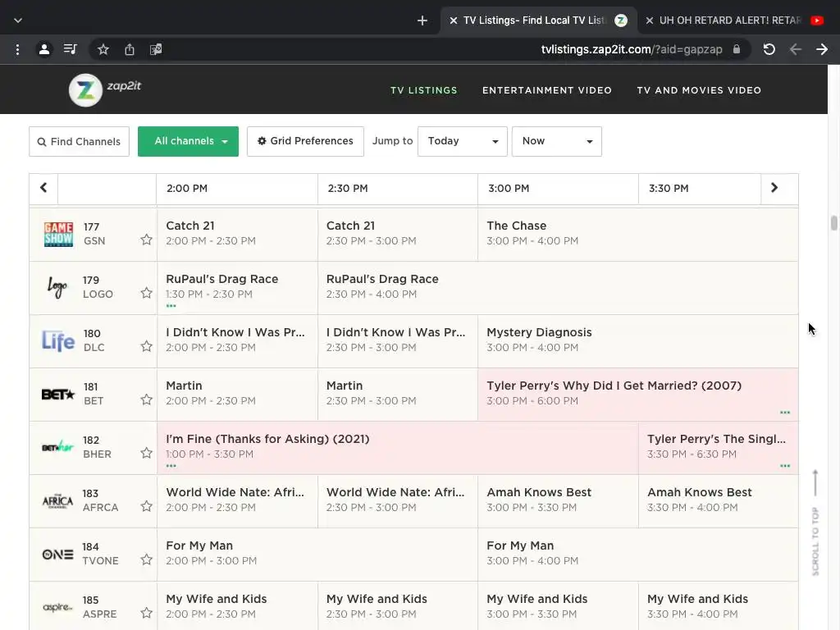Star the AFRCA channel as favorite
Viewport: 840px width, 630px height.
point(146,505)
